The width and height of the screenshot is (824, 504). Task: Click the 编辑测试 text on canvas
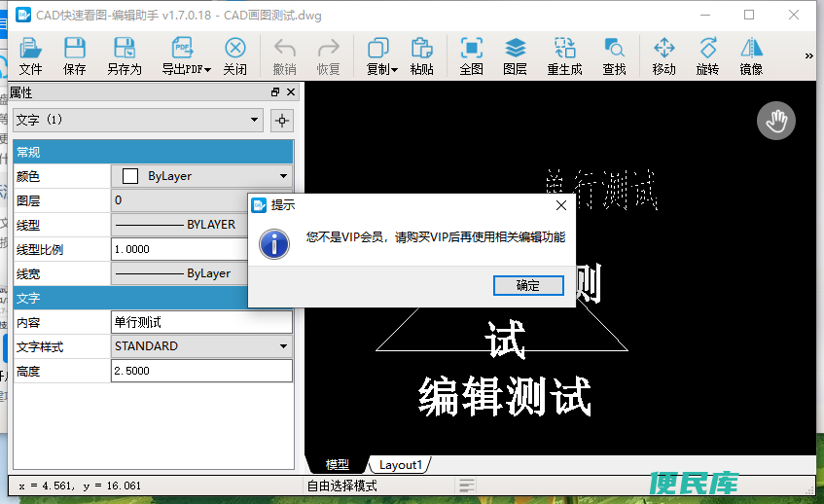505,397
